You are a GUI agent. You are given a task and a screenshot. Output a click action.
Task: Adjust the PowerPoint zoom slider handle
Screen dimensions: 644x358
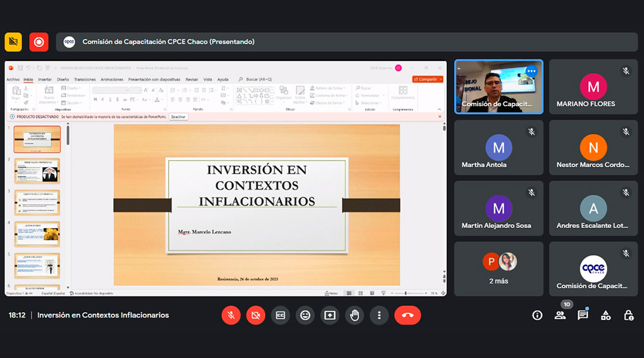point(406,293)
